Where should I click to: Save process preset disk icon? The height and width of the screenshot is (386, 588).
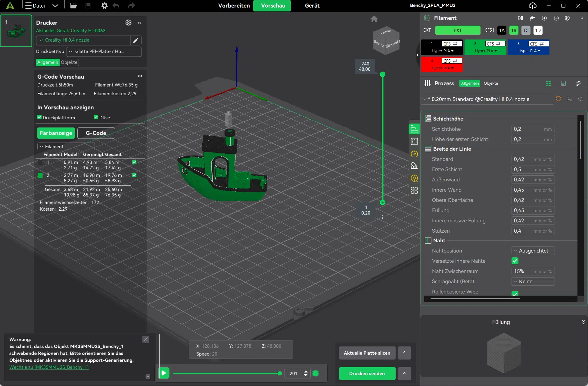[569, 99]
